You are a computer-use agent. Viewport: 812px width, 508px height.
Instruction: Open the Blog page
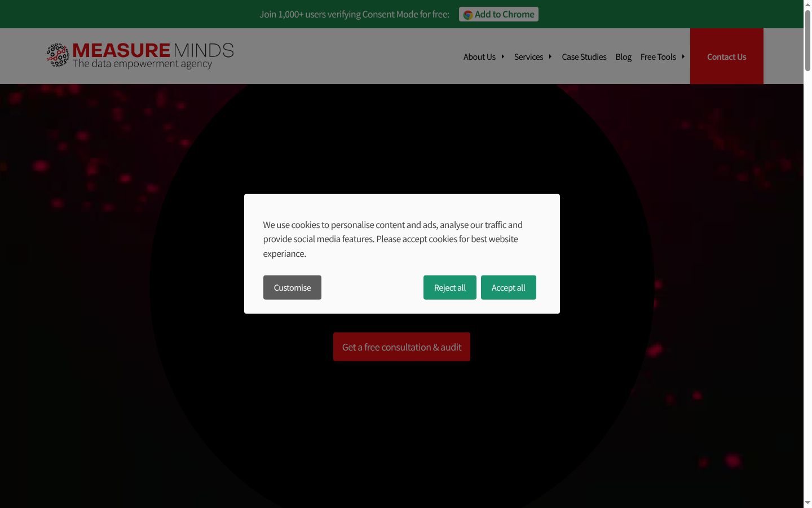coord(624,57)
